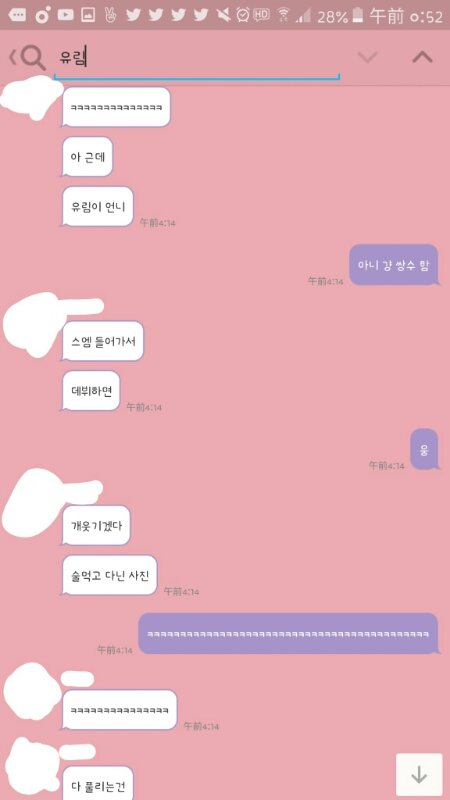Go back using the left chevron arrow

coord(13,58)
